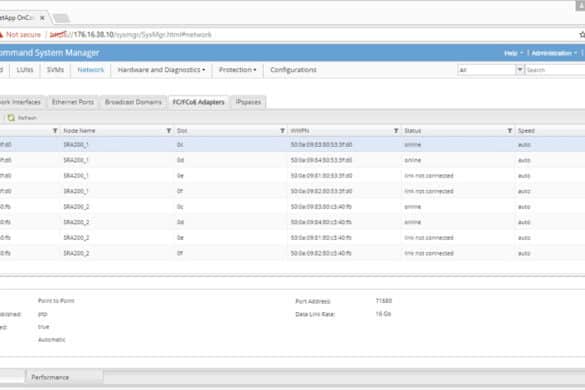Select the SRA200_1 row with slot 0f

[292, 191]
